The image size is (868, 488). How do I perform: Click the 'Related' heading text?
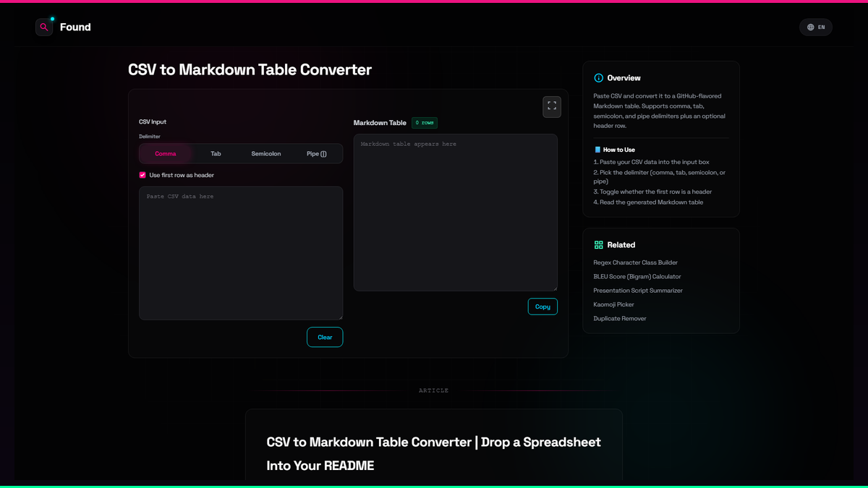tap(621, 245)
